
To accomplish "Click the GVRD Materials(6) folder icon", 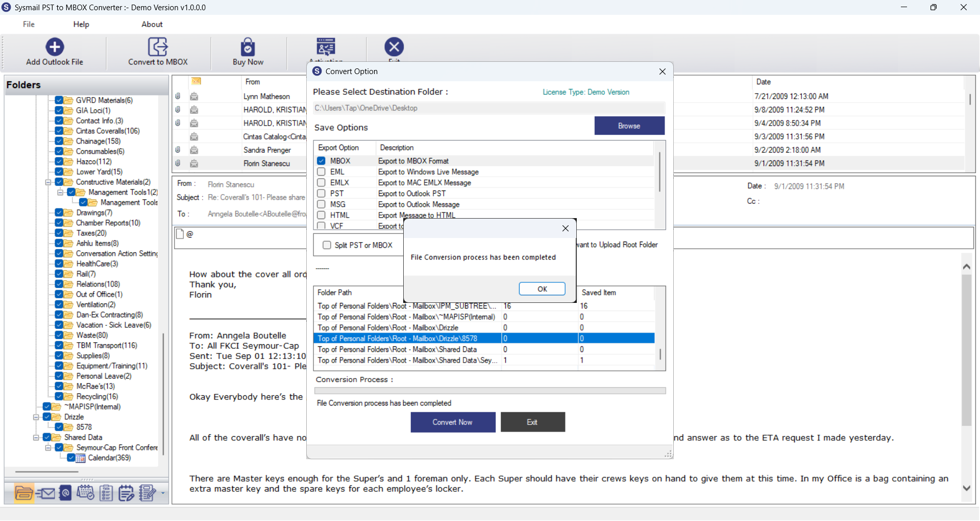I will (68, 100).
